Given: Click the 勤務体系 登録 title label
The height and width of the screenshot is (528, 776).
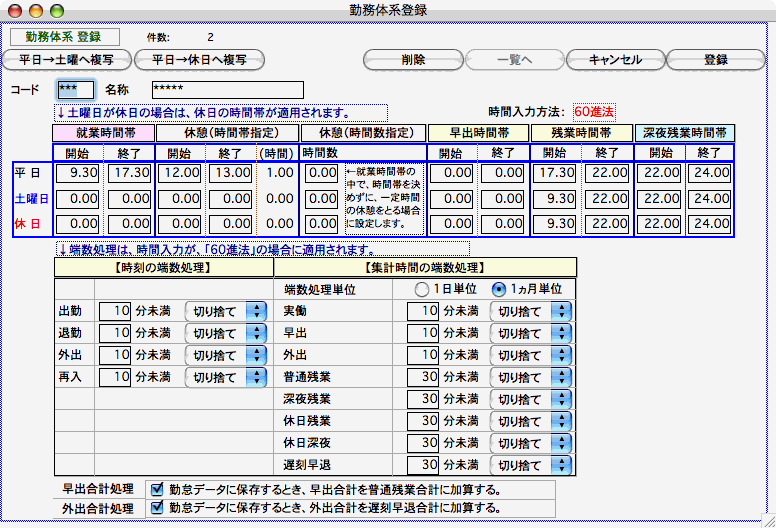Looking at the screenshot, I should click(65, 37).
